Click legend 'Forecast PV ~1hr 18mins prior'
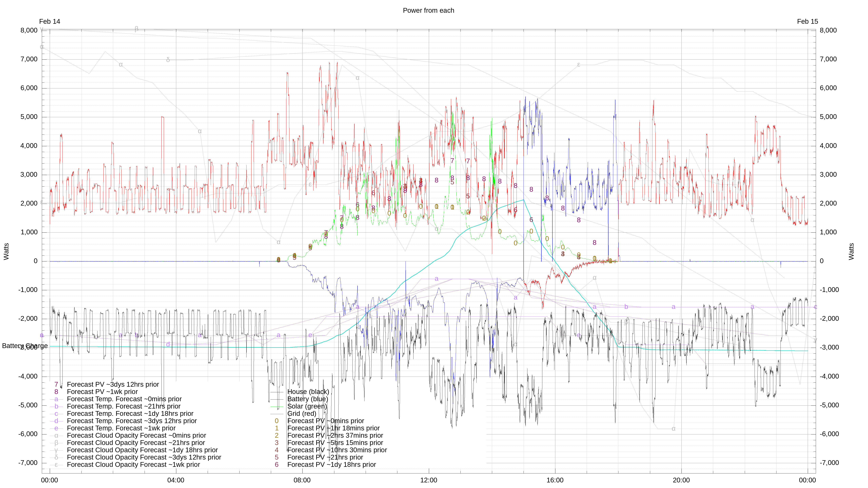This screenshot has height=488, width=868. (333, 428)
